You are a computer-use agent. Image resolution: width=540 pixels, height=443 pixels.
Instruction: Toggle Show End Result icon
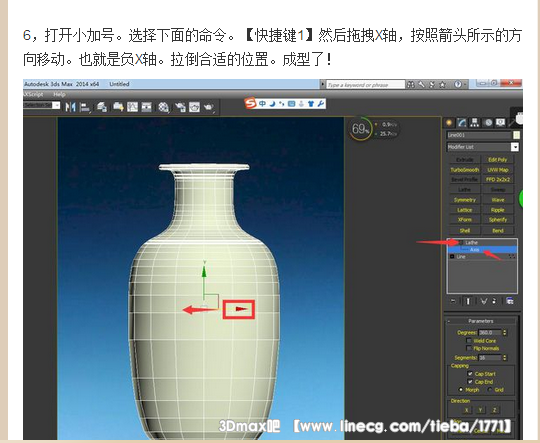(x=468, y=301)
